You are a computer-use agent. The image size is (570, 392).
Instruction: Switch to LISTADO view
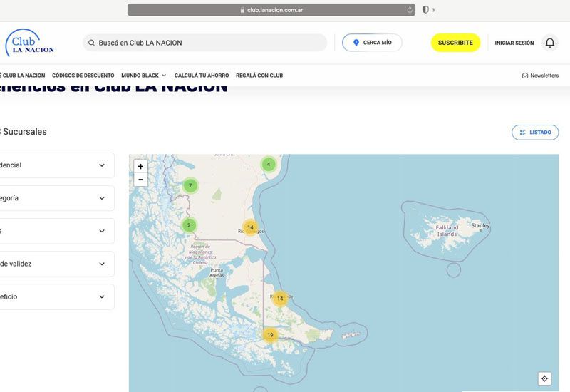click(535, 133)
